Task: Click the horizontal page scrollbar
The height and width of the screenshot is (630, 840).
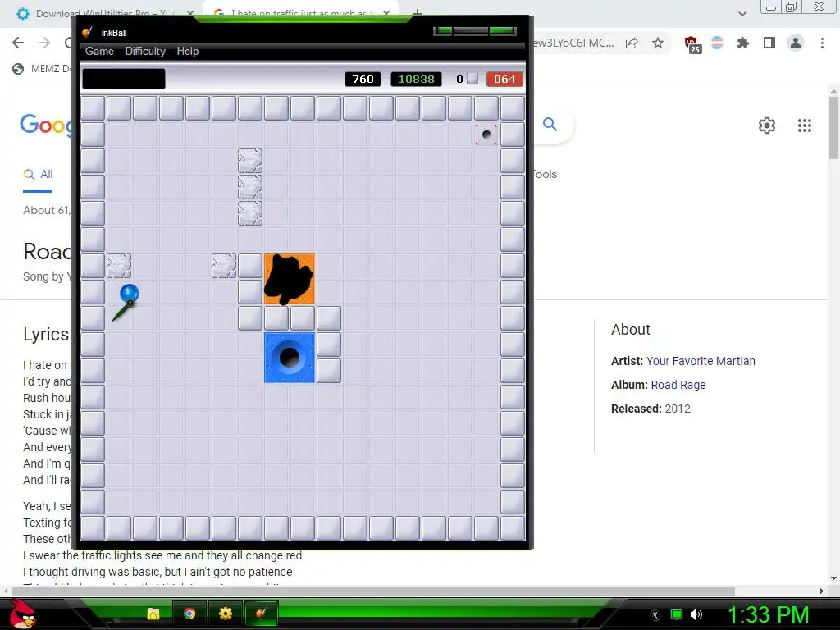Action: click(373, 591)
